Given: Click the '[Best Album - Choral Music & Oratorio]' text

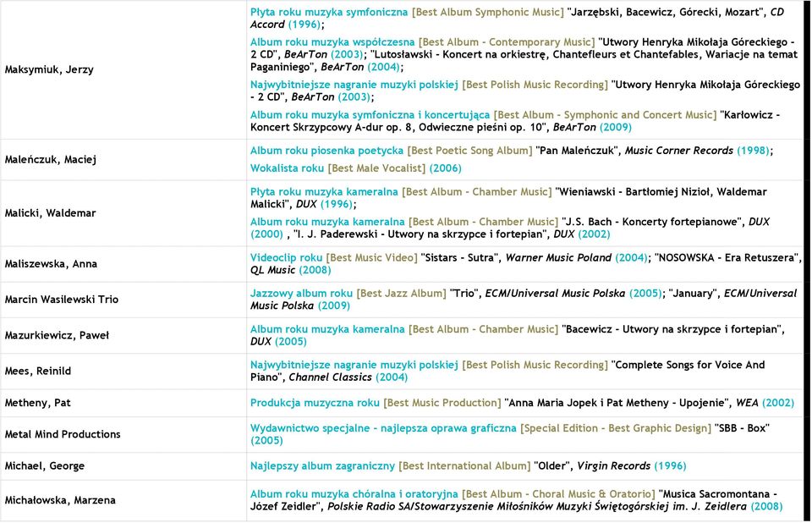Looking at the screenshot, I should 559,494.
